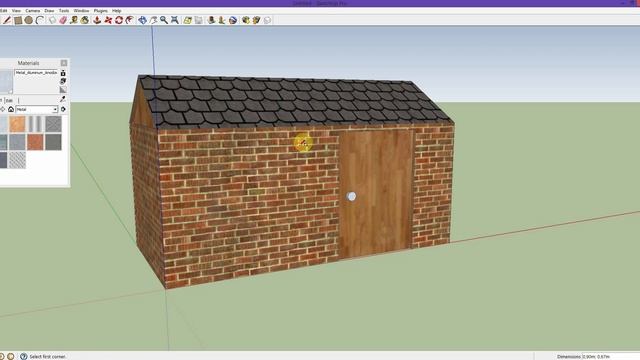This screenshot has width=640, height=360.
Task: Select the Orbit tool
Action: pos(142,20)
